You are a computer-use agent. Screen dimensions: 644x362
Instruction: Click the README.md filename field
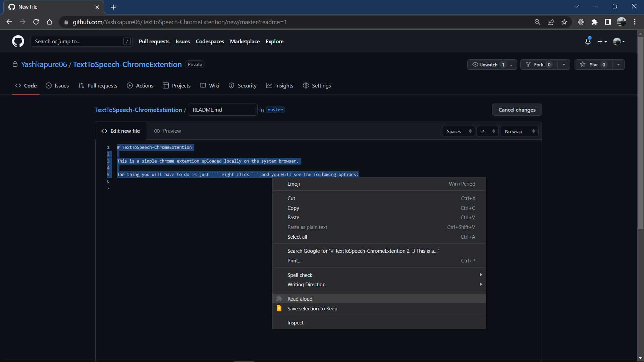click(222, 110)
